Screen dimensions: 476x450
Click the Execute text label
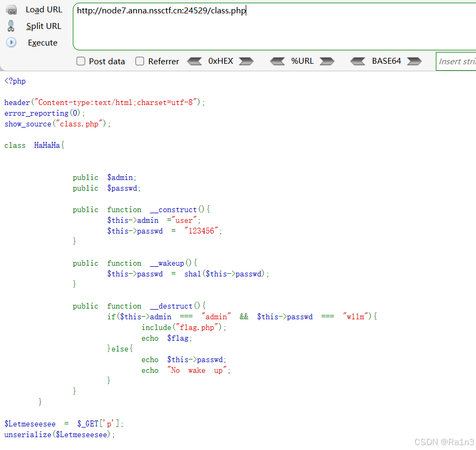42,42
